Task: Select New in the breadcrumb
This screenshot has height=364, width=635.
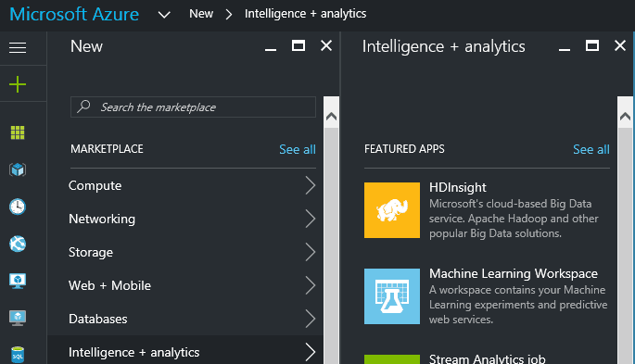Action: pos(201,14)
